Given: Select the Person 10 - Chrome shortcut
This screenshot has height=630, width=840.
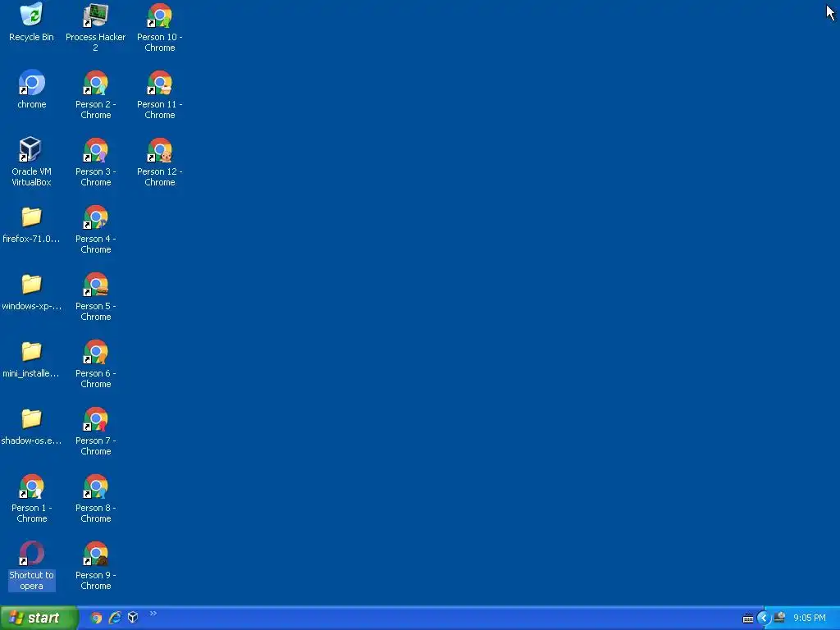Looking at the screenshot, I should coord(160,27).
